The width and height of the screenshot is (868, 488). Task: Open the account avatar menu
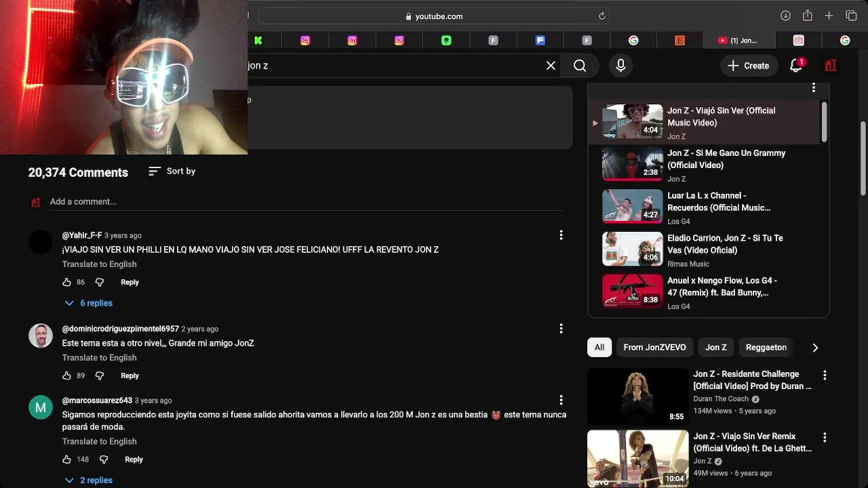831,66
